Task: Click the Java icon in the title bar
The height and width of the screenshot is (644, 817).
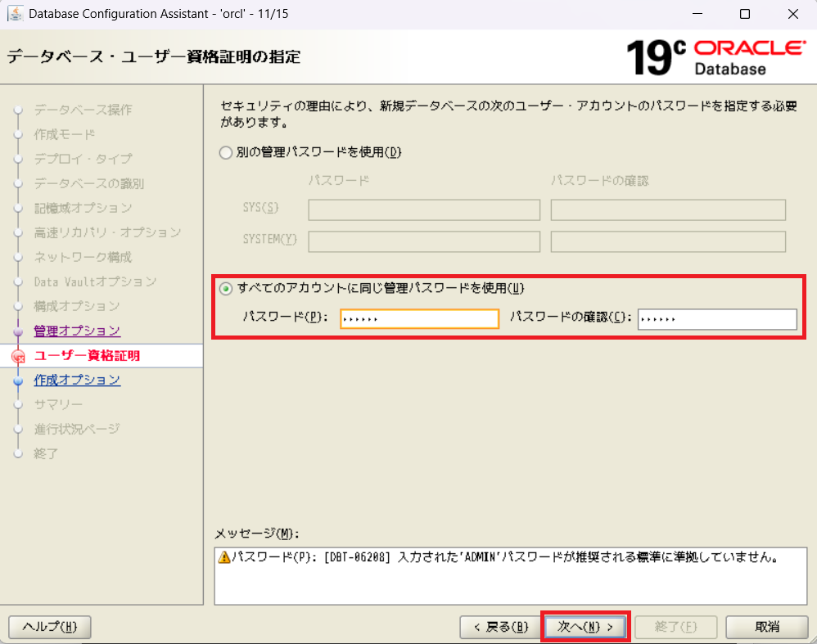Action: coord(15,14)
